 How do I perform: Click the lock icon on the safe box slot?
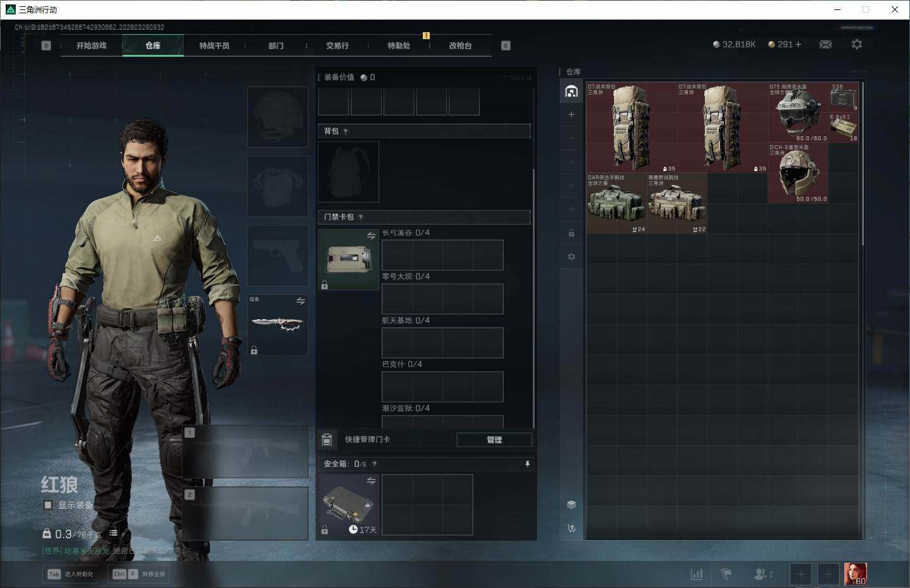(x=324, y=530)
